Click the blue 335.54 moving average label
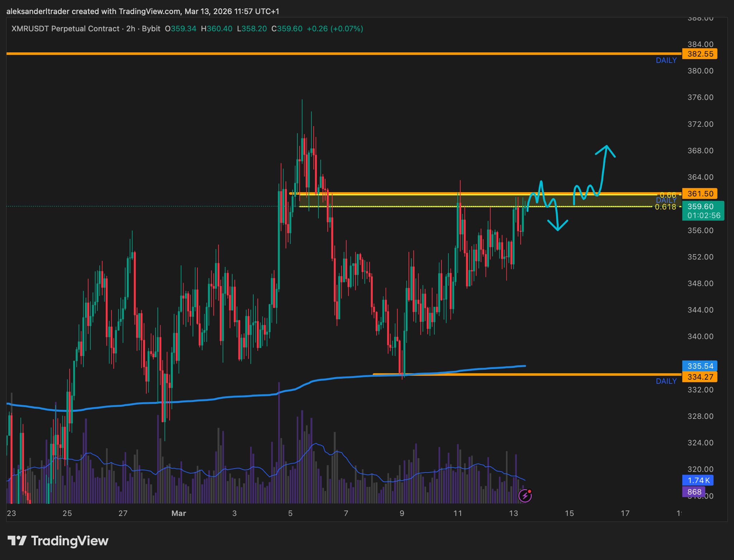The height and width of the screenshot is (560, 734). 700,366
